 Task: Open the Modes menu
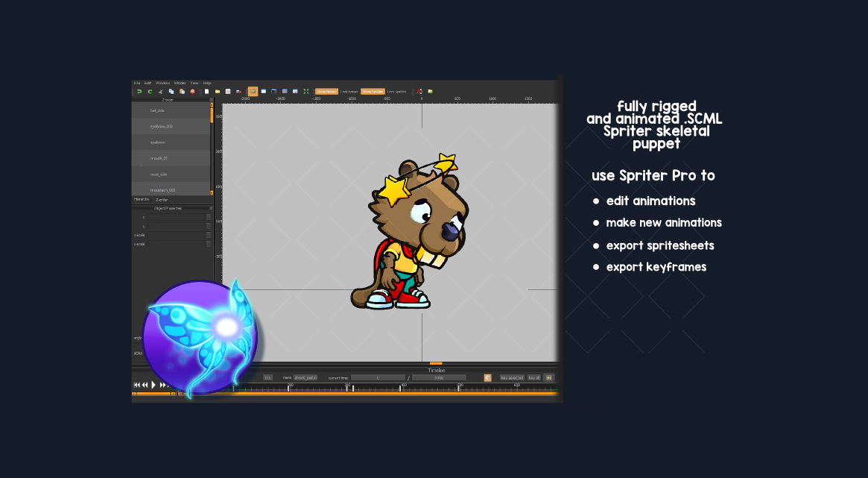click(x=180, y=83)
